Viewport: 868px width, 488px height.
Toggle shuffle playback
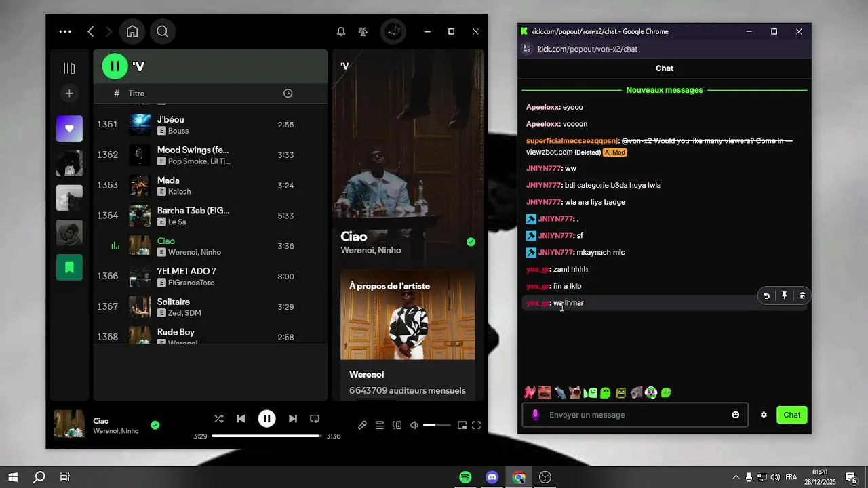click(218, 419)
